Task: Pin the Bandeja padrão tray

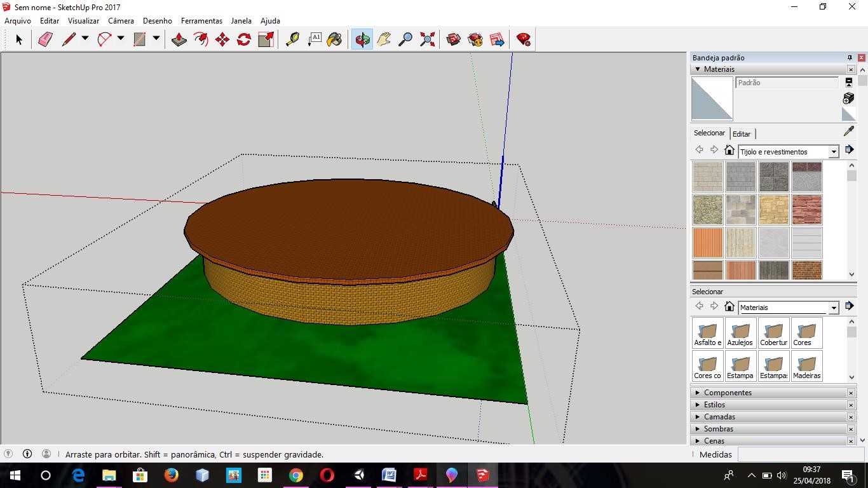Action: pyautogui.click(x=850, y=58)
